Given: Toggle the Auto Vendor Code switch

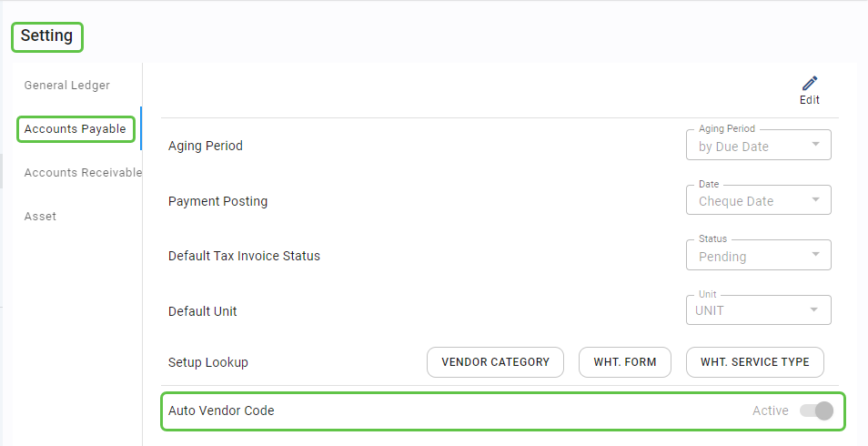Looking at the screenshot, I should [x=816, y=411].
